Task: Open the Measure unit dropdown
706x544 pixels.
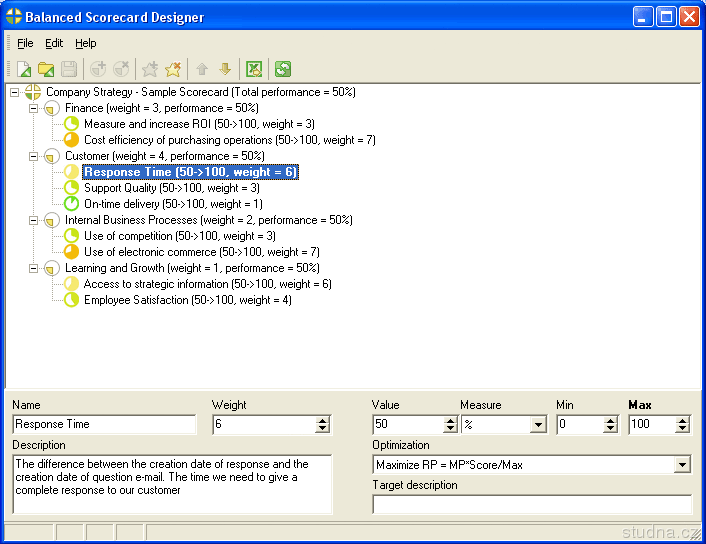Action: 538,424
